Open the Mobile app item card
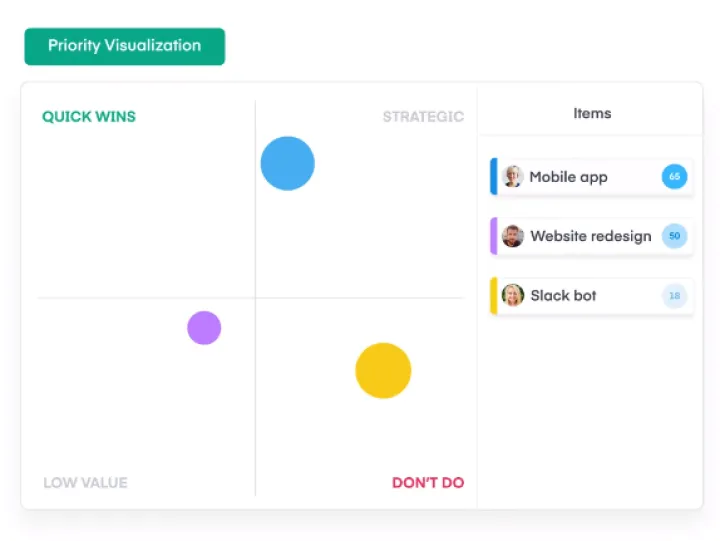The image size is (720, 541). (591, 177)
